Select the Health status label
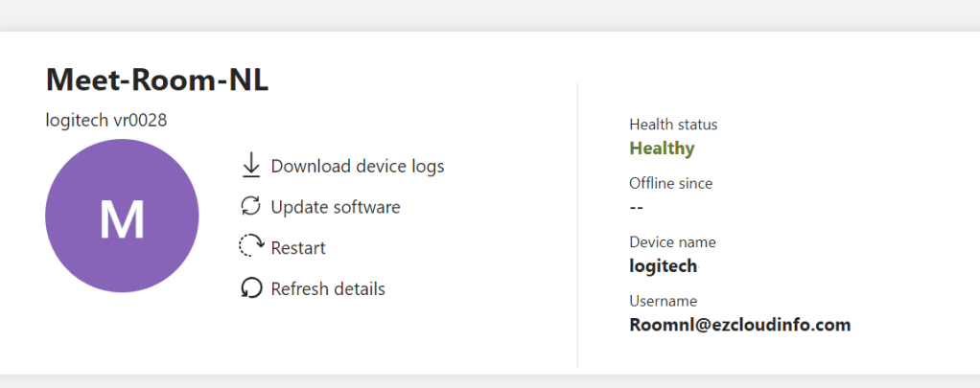980x388 pixels. click(x=673, y=125)
